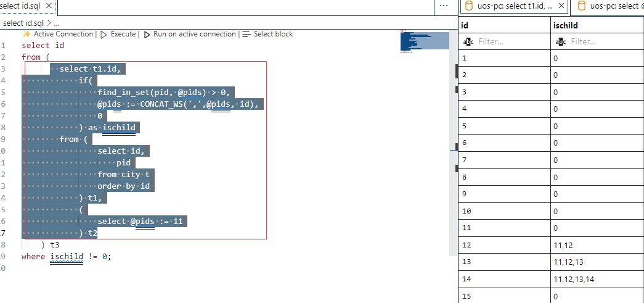Click 'select t1.id,' on line 3
Screen dimensions: 644x303
(x=91, y=68)
